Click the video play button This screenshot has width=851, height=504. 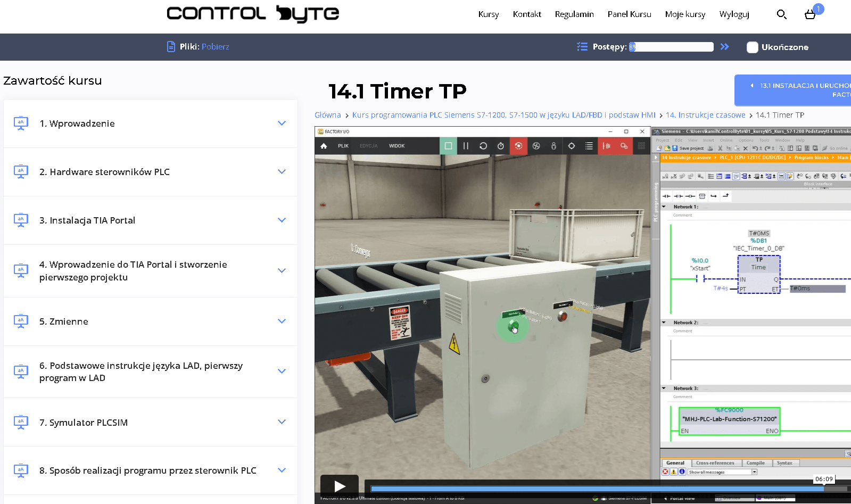coord(340,485)
